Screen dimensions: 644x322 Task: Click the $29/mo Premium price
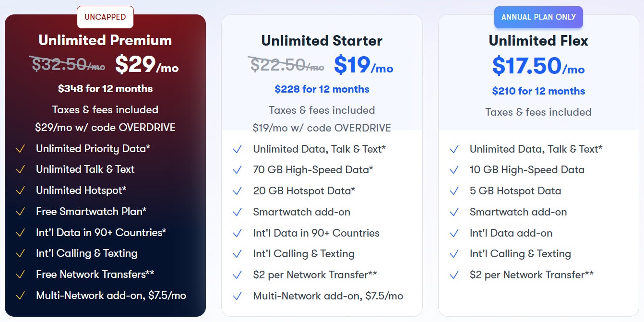tap(147, 64)
